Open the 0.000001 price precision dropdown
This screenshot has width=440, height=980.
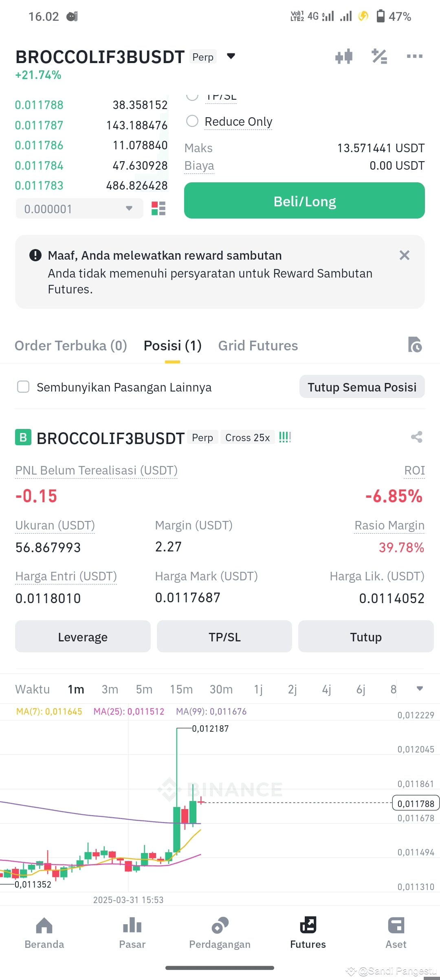pyautogui.click(x=79, y=208)
